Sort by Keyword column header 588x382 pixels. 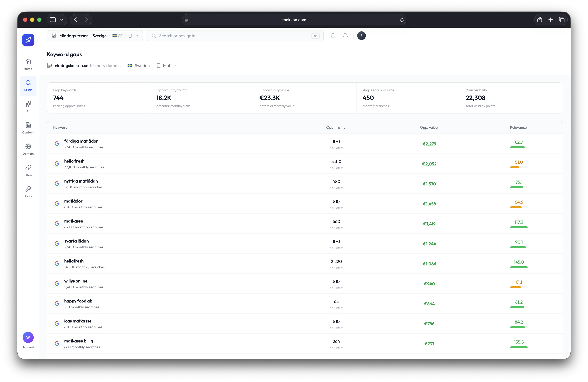[x=60, y=127]
